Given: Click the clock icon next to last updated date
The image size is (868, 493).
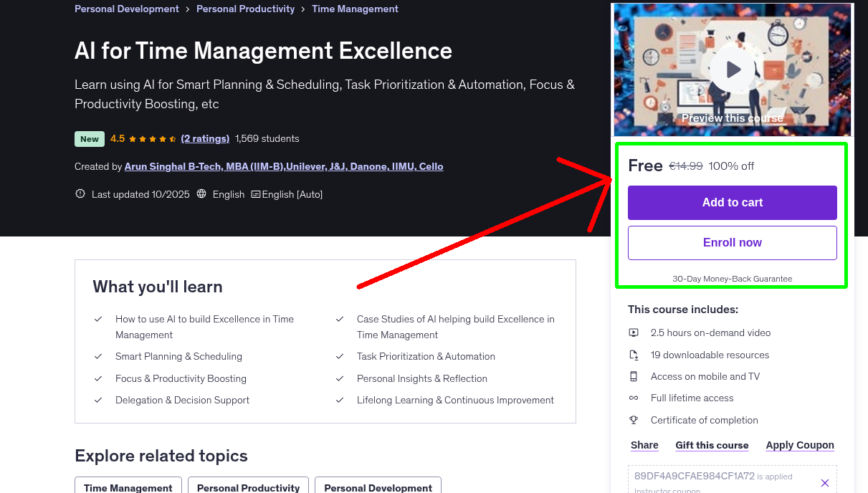Looking at the screenshot, I should 80,193.
